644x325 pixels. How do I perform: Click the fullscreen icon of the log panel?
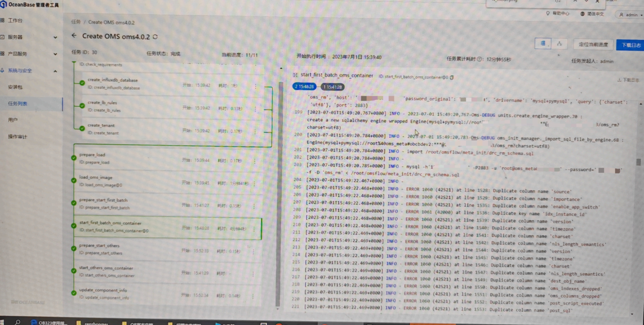[x=295, y=75]
